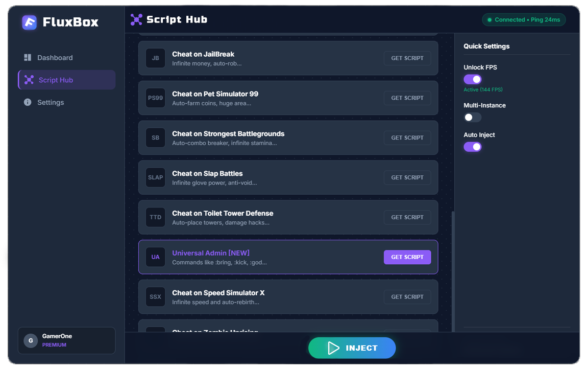Click the Script Hub crosshair header icon
The height and width of the screenshot is (368, 588).
(x=136, y=19)
